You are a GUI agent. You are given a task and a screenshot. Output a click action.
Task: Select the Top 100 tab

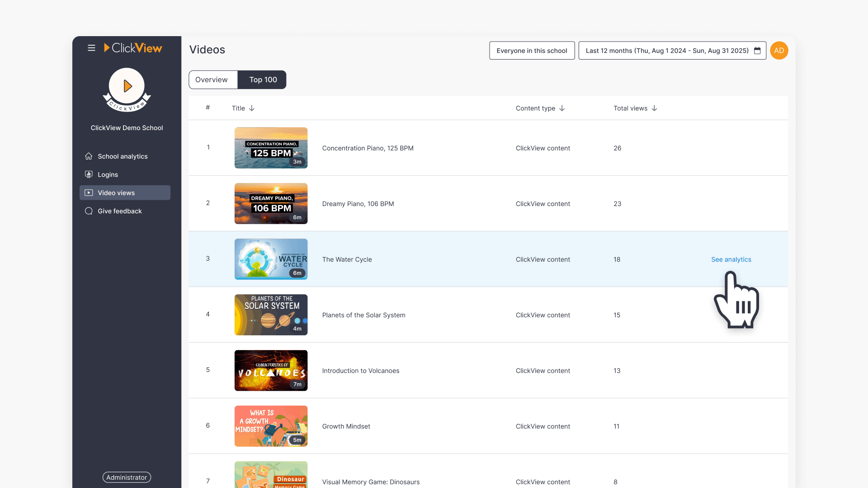click(x=262, y=80)
